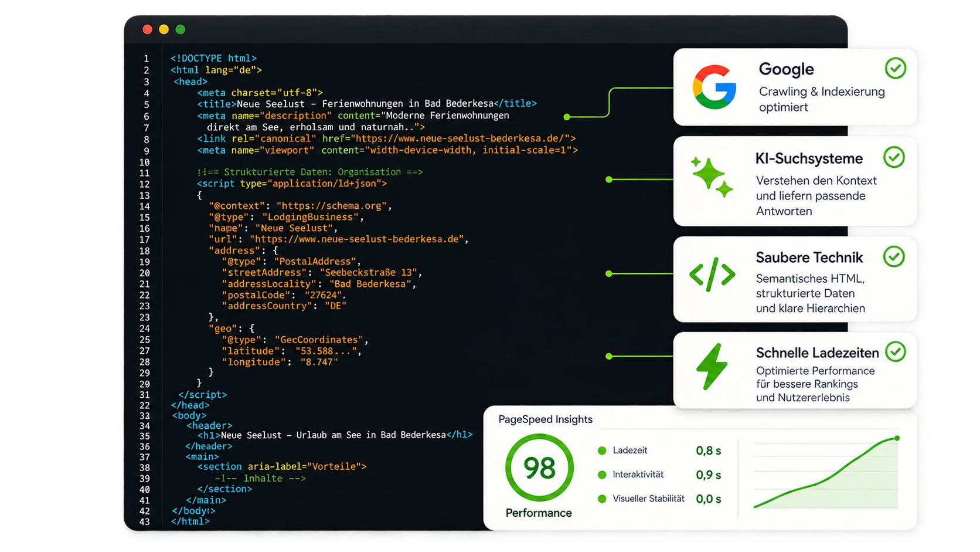The image size is (980, 552).
Task: Click the 'Ladezeit' metric label
Action: click(630, 451)
